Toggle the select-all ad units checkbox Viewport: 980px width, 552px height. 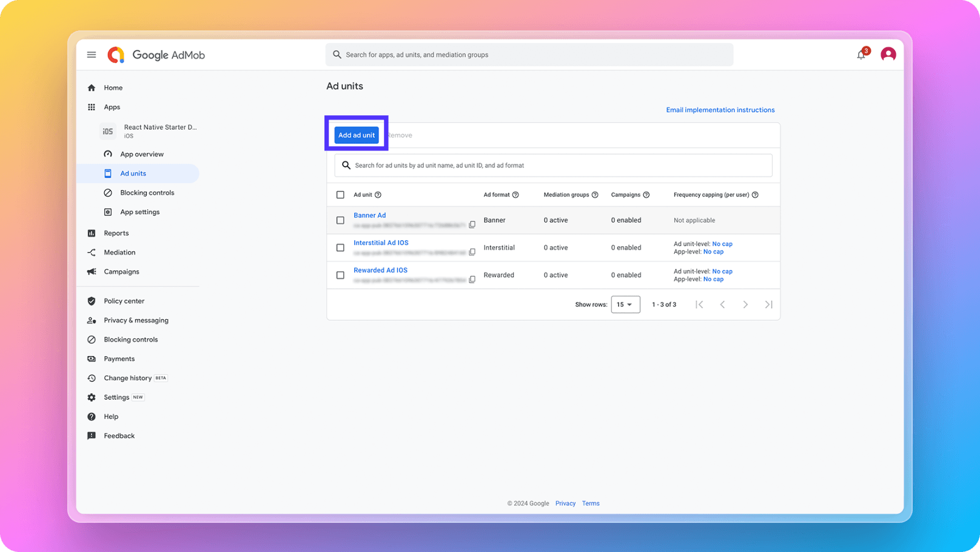(340, 195)
